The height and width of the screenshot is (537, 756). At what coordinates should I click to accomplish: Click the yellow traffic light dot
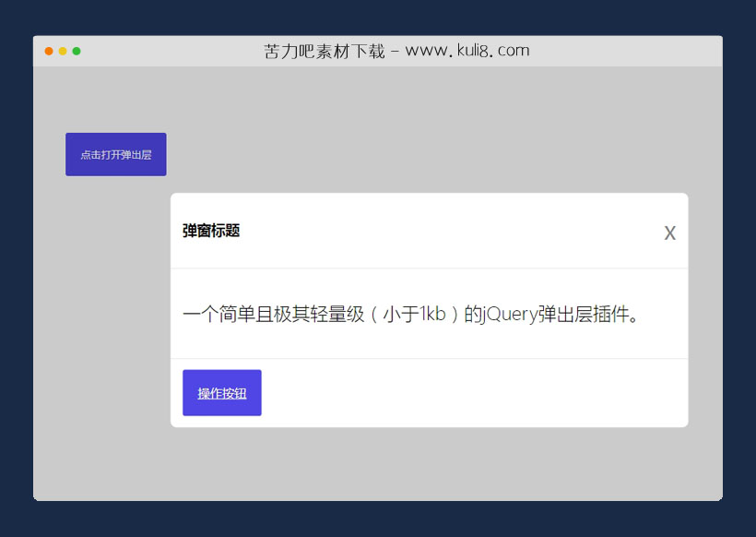63,52
